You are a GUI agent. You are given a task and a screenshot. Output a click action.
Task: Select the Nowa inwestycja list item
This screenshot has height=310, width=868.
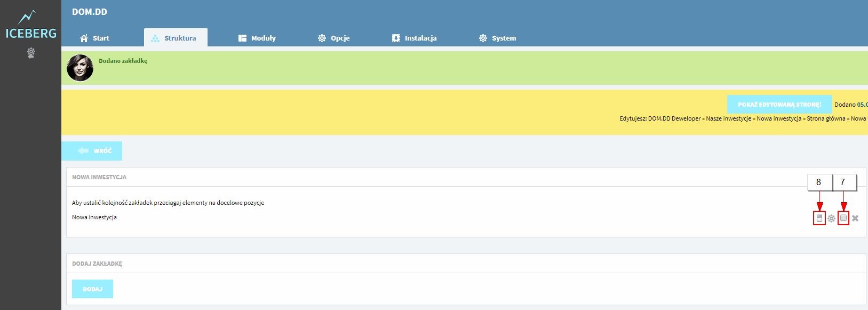tap(94, 217)
